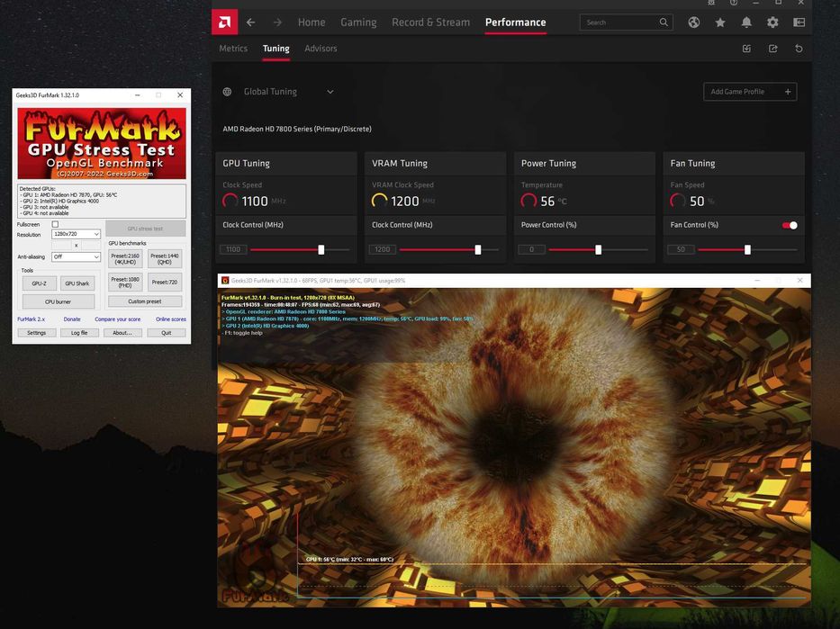
Task: Click GPU Clock Speed gauge icon
Action: pyautogui.click(x=230, y=201)
